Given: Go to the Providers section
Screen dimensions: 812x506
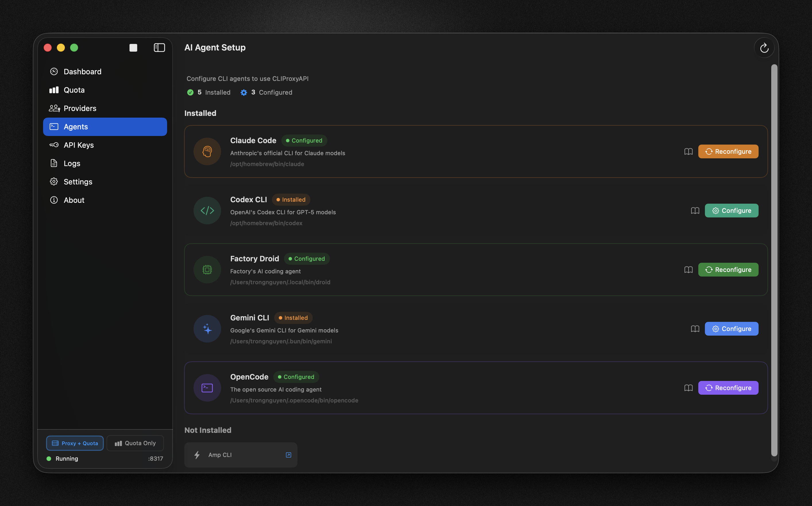Looking at the screenshot, I should (x=80, y=108).
